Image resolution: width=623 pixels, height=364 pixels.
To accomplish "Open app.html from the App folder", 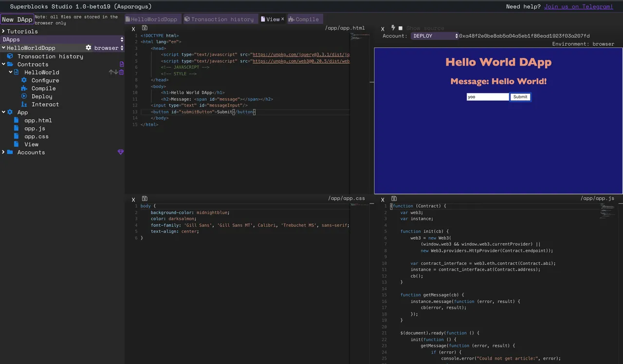I will pyautogui.click(x=38, y=120).
